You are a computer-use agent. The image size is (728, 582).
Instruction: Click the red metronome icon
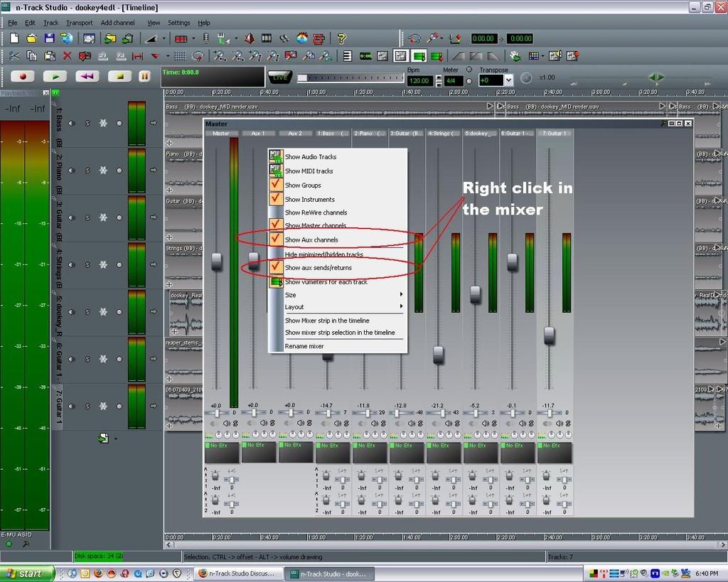tap(250, 38)
